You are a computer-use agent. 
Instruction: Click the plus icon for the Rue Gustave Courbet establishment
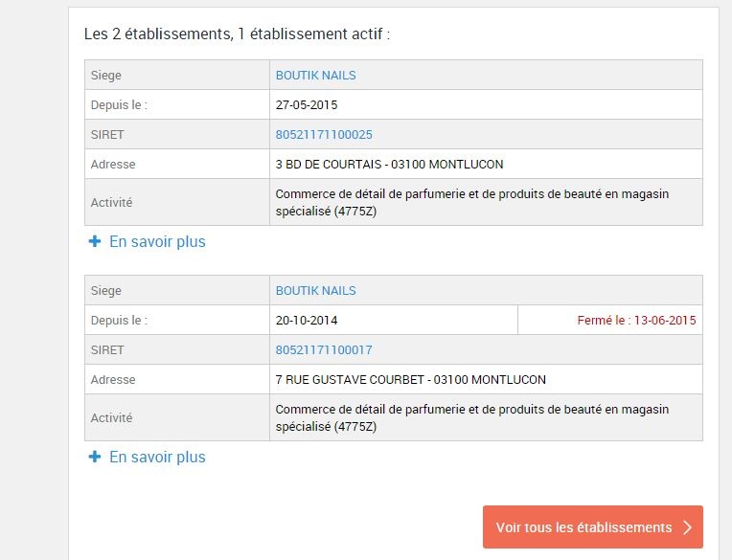pos(95,458)
